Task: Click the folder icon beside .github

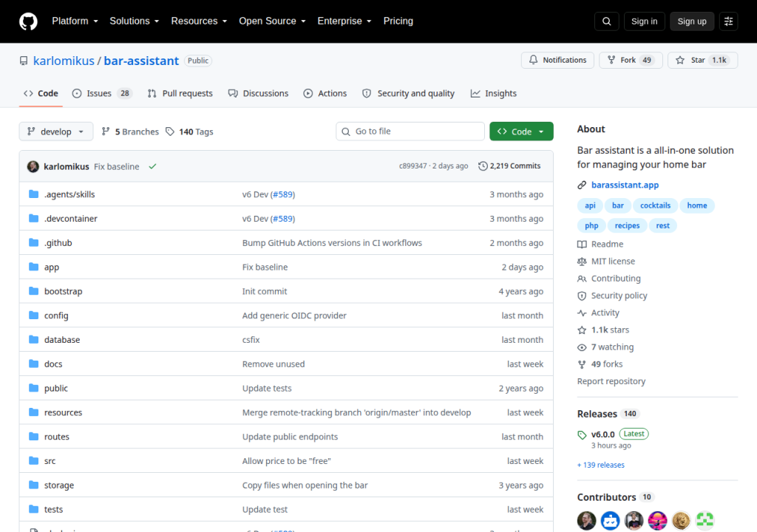Action: coord(33,242)
